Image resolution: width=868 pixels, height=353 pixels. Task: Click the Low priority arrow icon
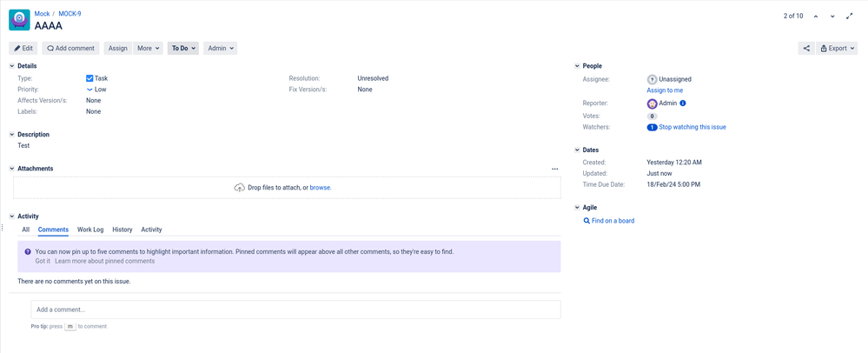[x=89, y=90]
